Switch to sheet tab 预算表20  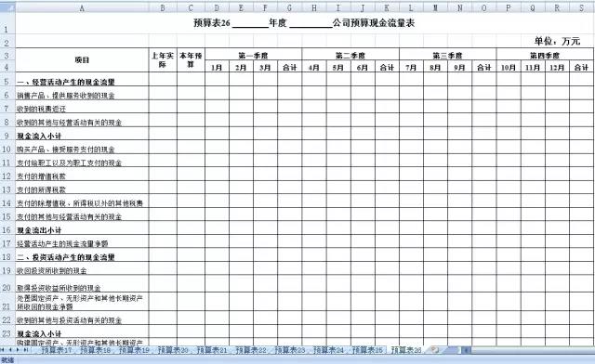tap(173, 350)
